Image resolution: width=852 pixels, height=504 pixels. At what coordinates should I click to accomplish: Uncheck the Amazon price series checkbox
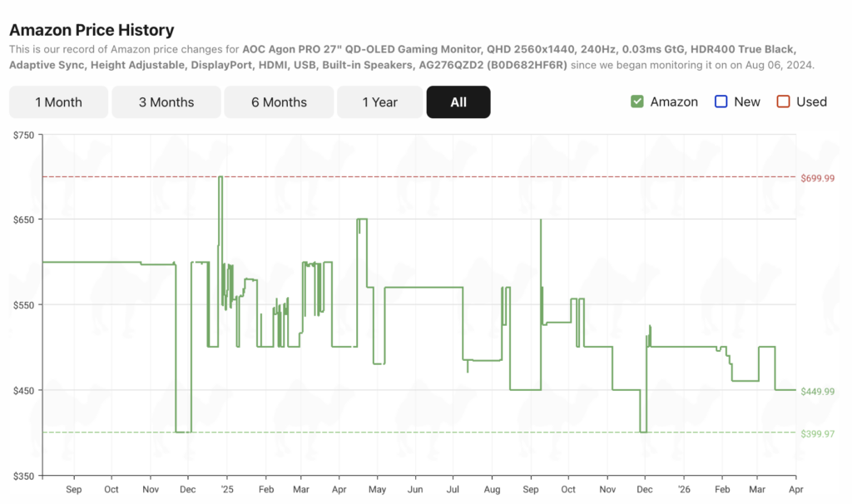tap(637, 101)
